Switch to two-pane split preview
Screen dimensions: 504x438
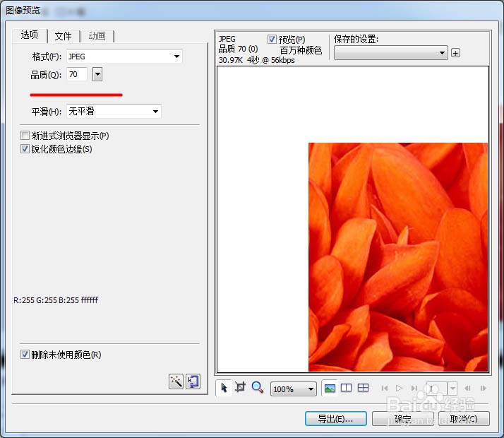click(347, 388)
